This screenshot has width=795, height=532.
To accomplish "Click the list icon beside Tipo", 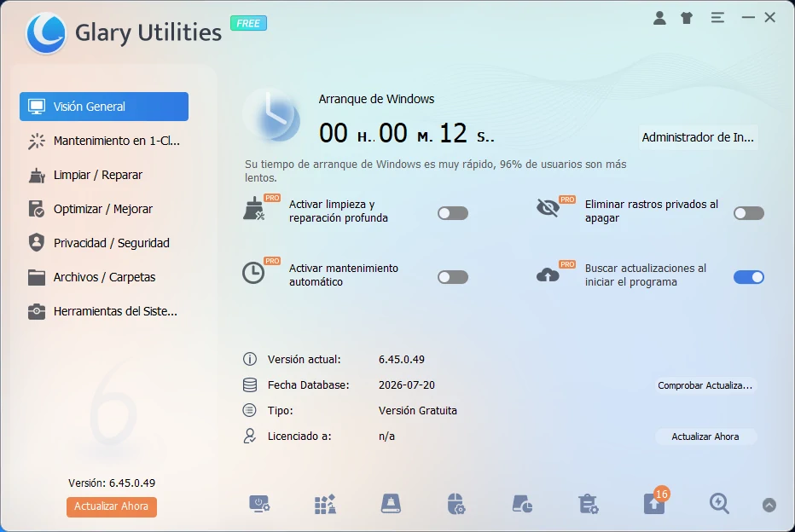I will [249, 410].
